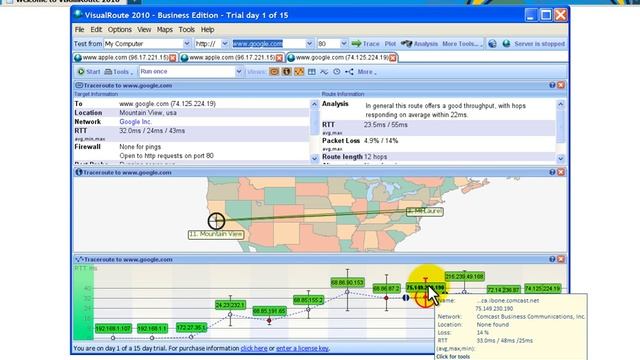The image size is (640, 360).
Task: Close the map Traceroute panel
Action: coord(561,172)
